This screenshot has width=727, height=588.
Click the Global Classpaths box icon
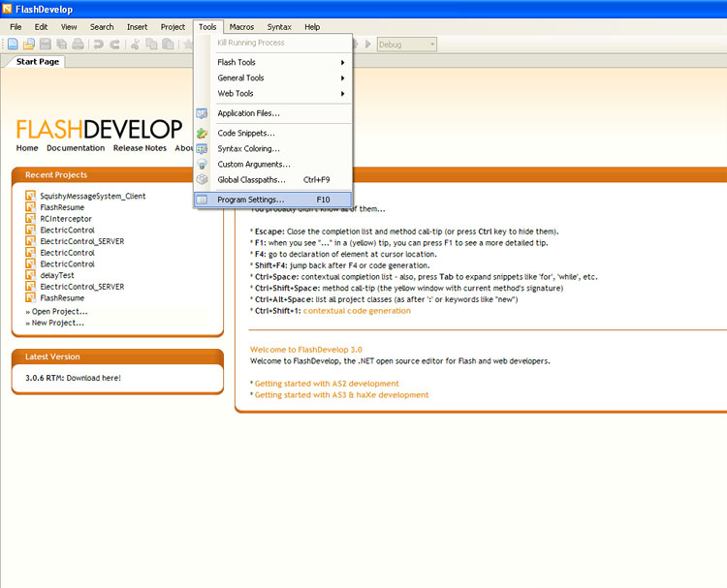click(202, 180)
